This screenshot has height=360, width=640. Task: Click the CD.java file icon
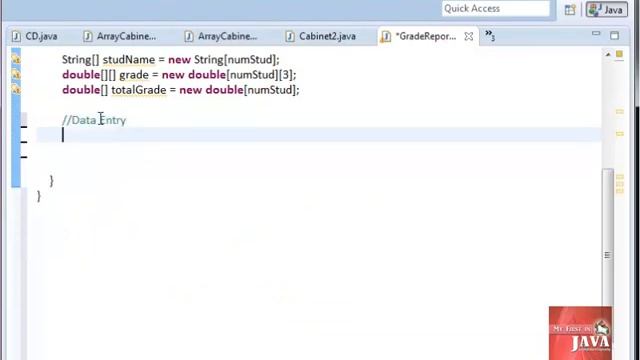point(16,36)
